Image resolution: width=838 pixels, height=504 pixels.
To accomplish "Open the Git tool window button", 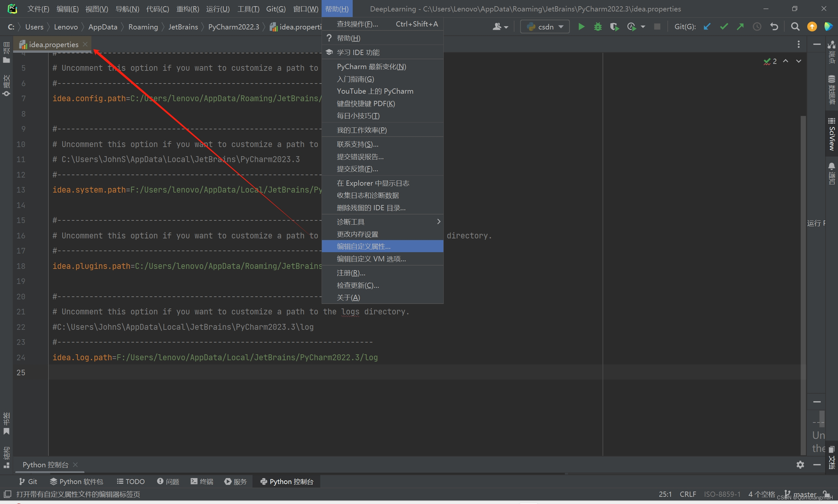I will coord(28,481).
